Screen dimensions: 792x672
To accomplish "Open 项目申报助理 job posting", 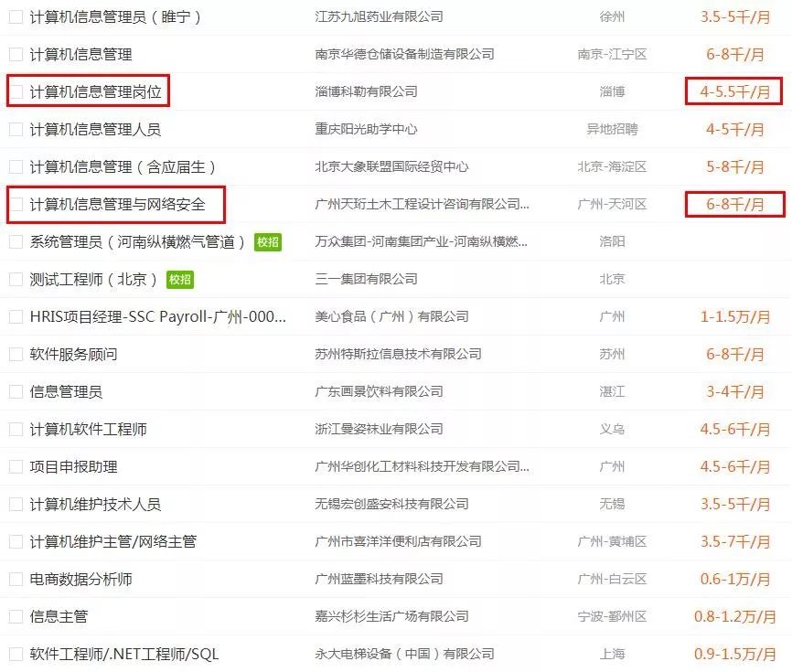I will coord(73,466).
